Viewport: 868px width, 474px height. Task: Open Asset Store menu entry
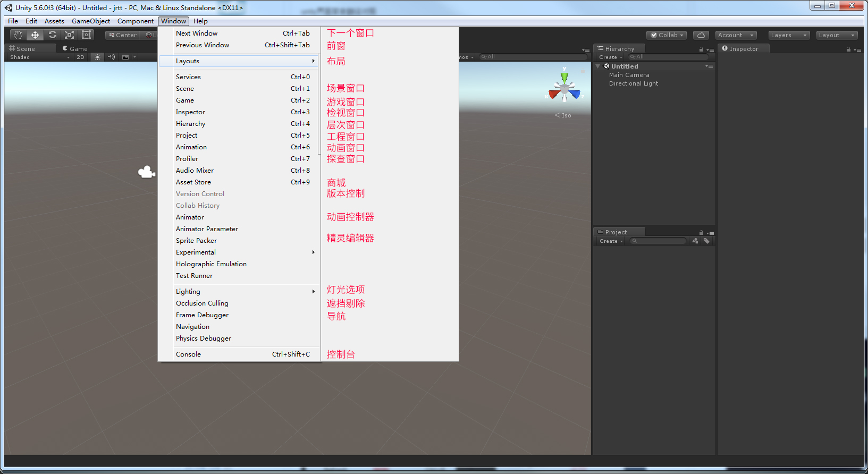240,182
